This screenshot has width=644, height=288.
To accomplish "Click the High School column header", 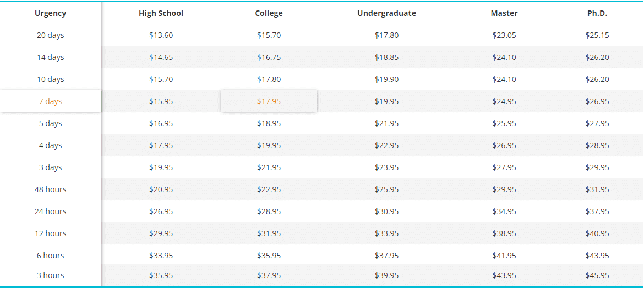I will 161,13.
